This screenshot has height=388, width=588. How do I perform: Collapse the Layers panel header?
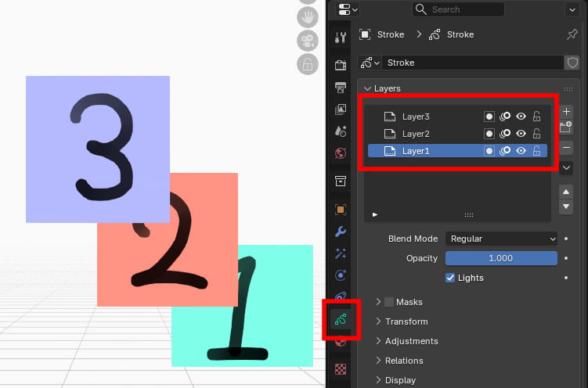pos(387,89)
